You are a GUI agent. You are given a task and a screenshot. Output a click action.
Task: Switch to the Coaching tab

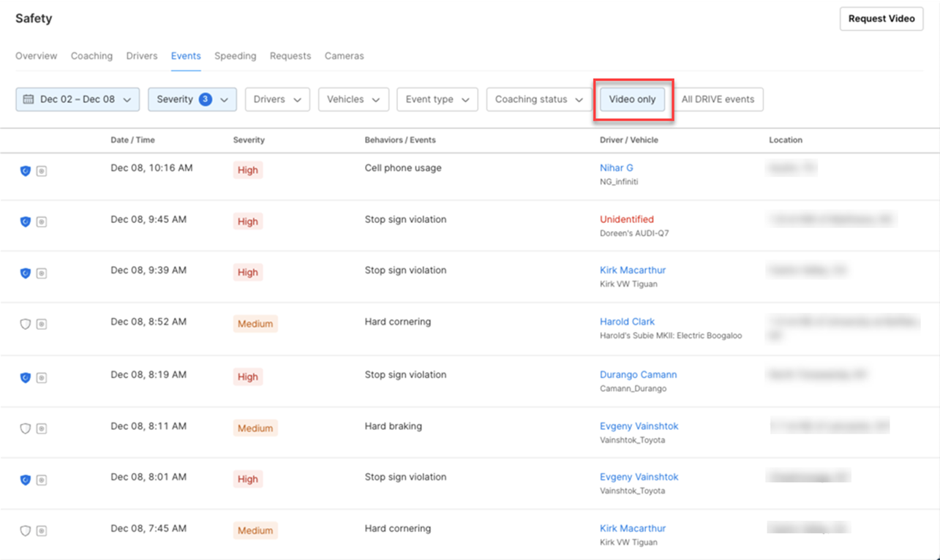[x=91, y=56]
